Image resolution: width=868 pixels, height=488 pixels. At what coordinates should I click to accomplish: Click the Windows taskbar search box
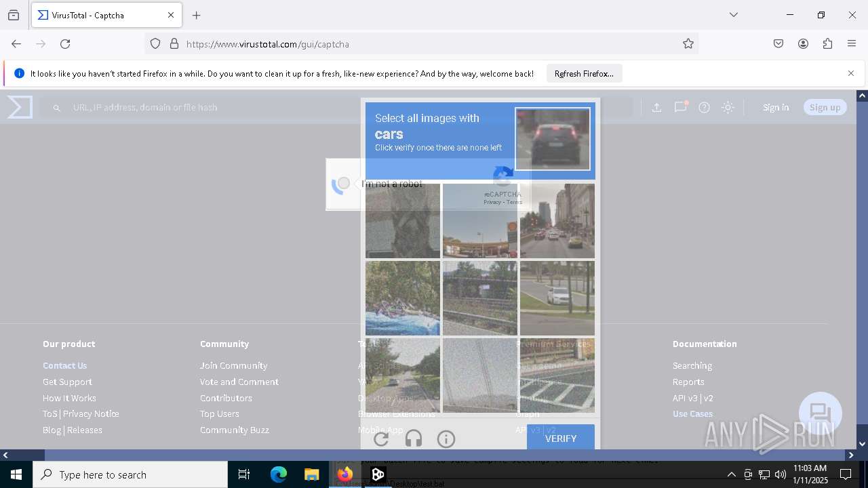pos(130,474)
